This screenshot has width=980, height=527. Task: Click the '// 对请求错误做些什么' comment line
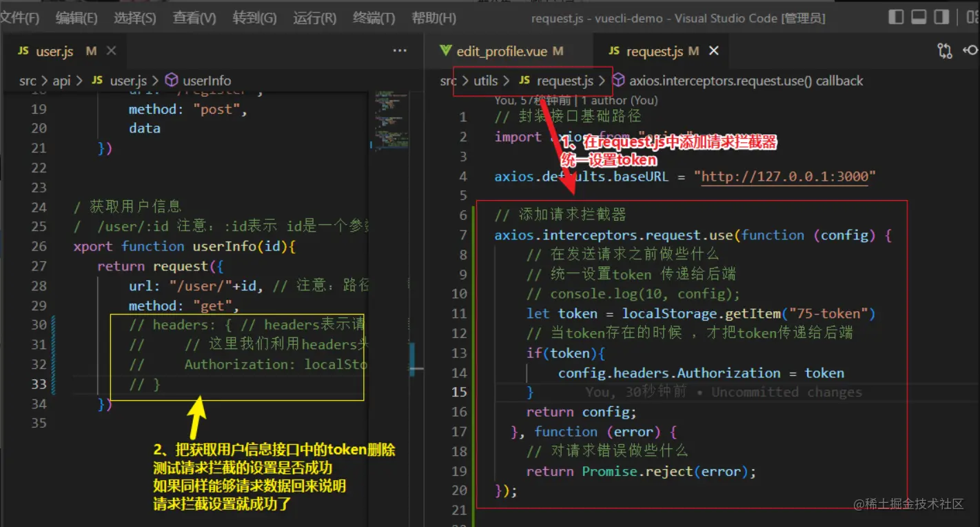(x=607, y=451)
